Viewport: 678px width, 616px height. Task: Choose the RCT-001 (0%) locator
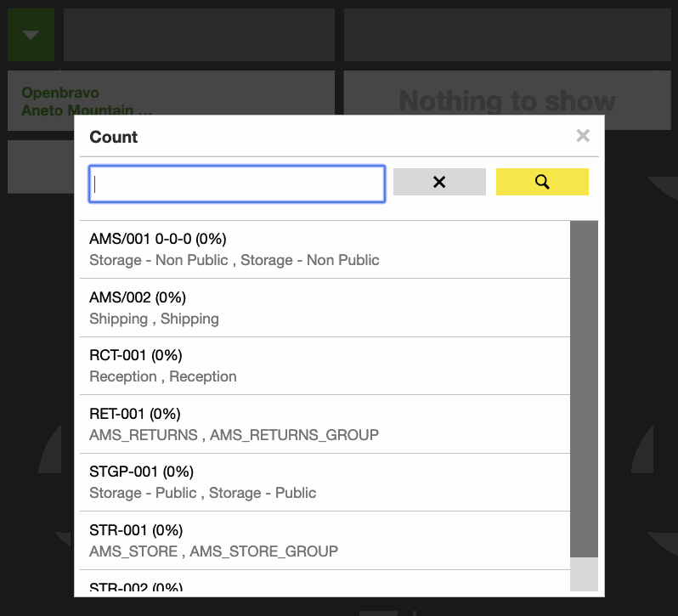tap(325, 365)
